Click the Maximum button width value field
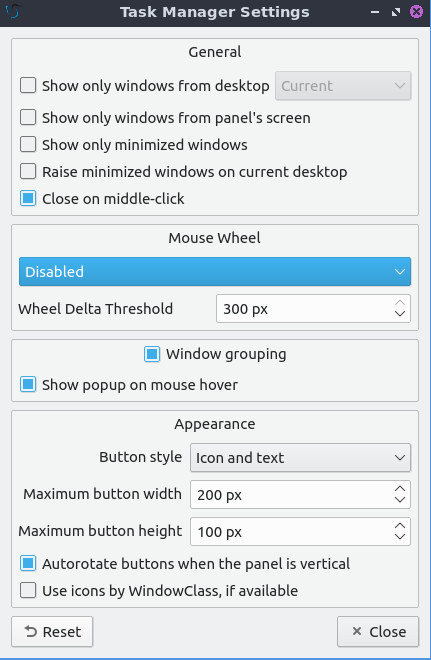The image size is (431, 660). click(x=292, y=495)
